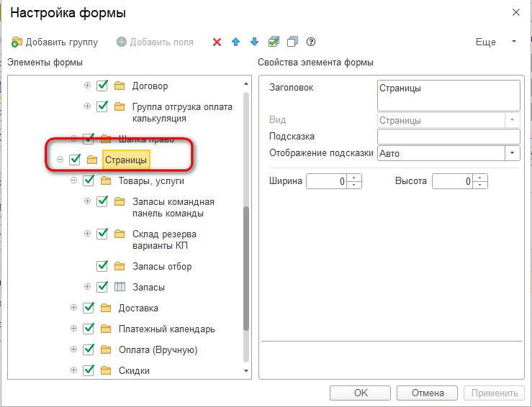Screen dimensions: 532x407
Task: Collapse the Страницы tree node
Action: click(x=60, y=159)
